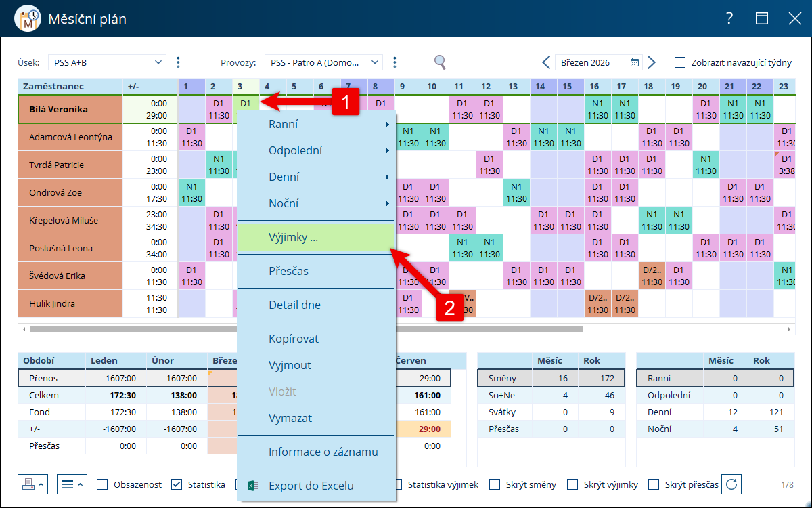Enable Obsazenost checkbox

point(103,484)
